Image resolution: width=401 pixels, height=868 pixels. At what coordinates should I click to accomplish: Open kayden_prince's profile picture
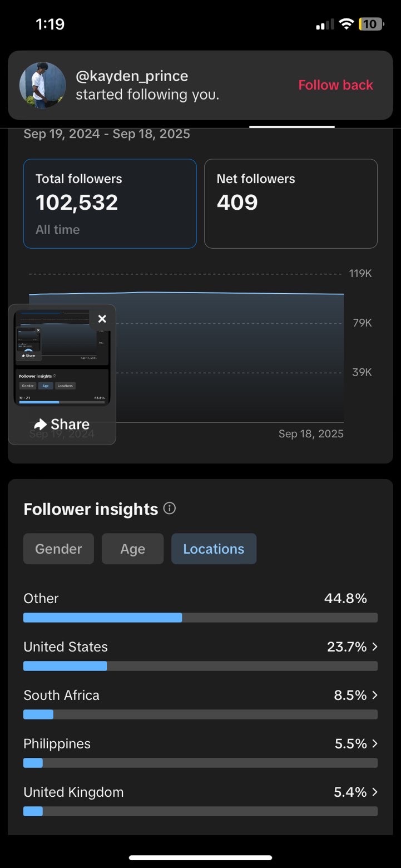coord(42,85)
